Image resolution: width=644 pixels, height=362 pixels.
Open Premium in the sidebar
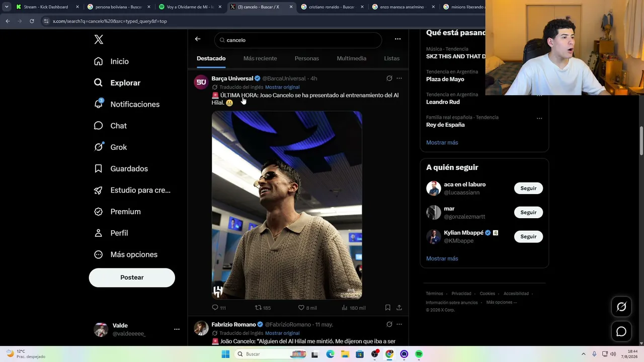pyautogui.click(x=117, y=212)
